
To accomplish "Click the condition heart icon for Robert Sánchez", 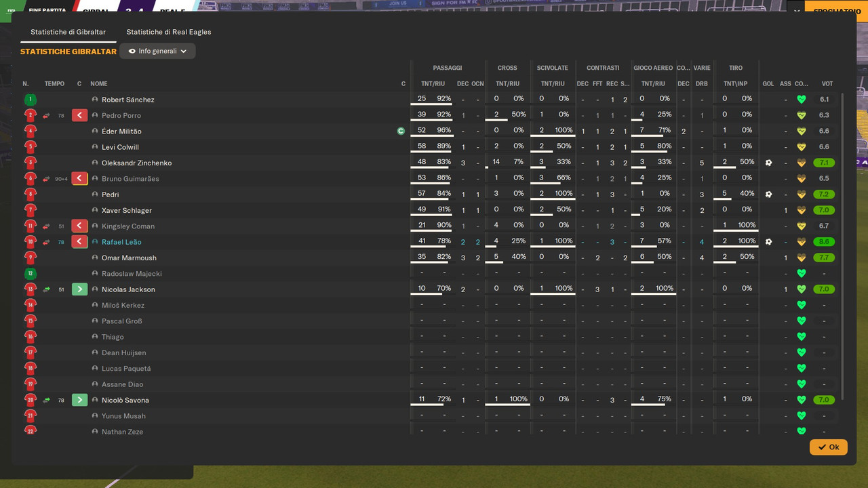I will 802,100.
